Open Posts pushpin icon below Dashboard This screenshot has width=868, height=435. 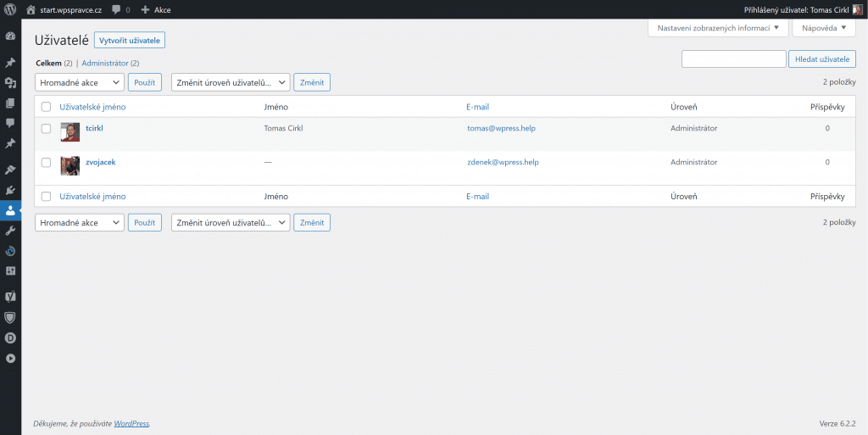[10, 63]
